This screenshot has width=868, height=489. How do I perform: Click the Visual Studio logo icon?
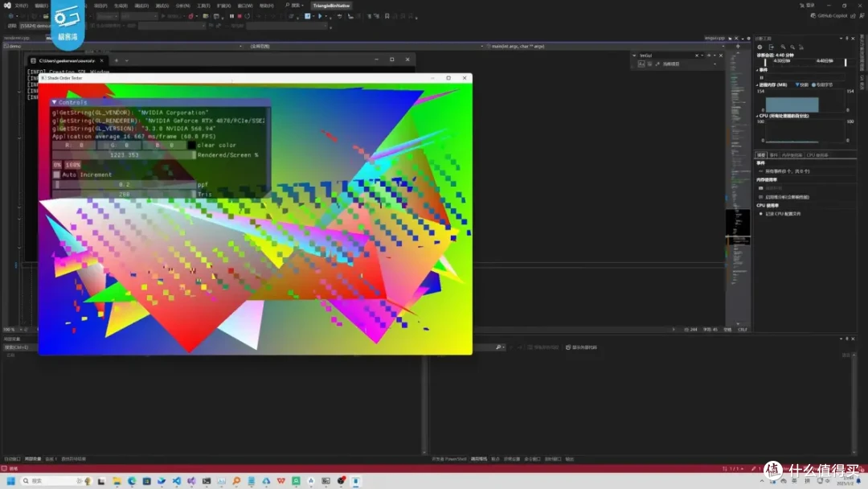(7, 6)
